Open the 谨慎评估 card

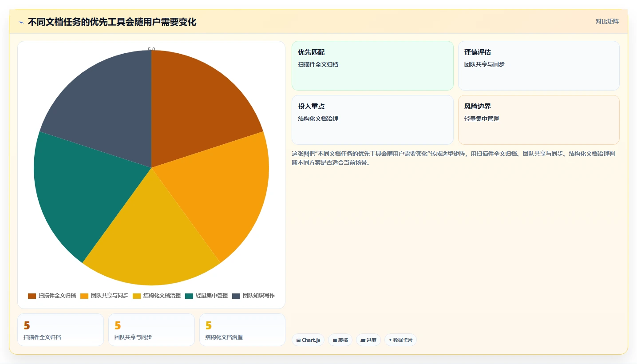coord(538,66)
